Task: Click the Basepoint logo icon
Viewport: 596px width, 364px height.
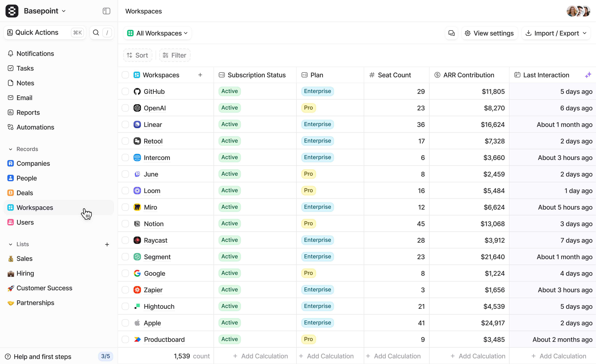Action: [x=12, y=11]
